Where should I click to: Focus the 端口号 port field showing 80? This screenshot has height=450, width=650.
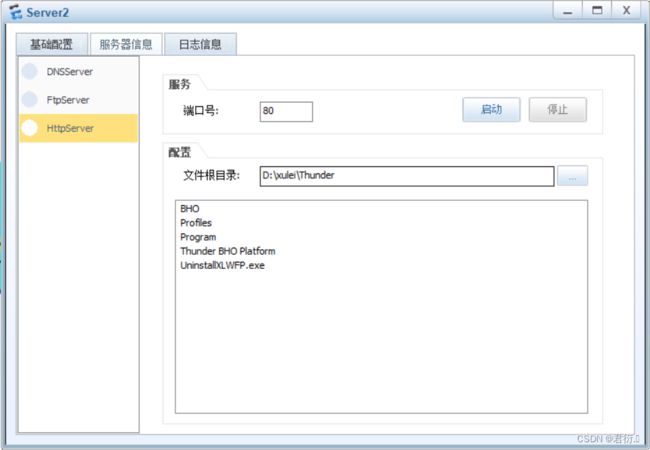(x=286, y=111)
